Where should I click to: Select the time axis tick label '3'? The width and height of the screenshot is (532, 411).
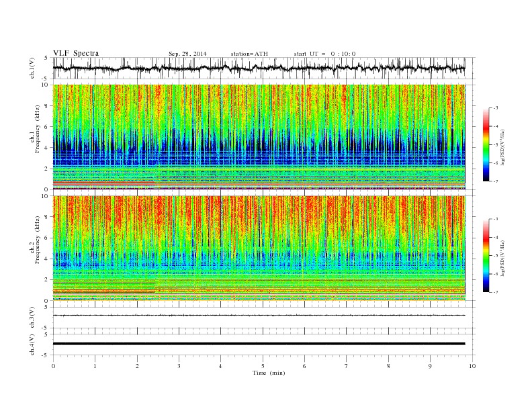pos(179,366)
